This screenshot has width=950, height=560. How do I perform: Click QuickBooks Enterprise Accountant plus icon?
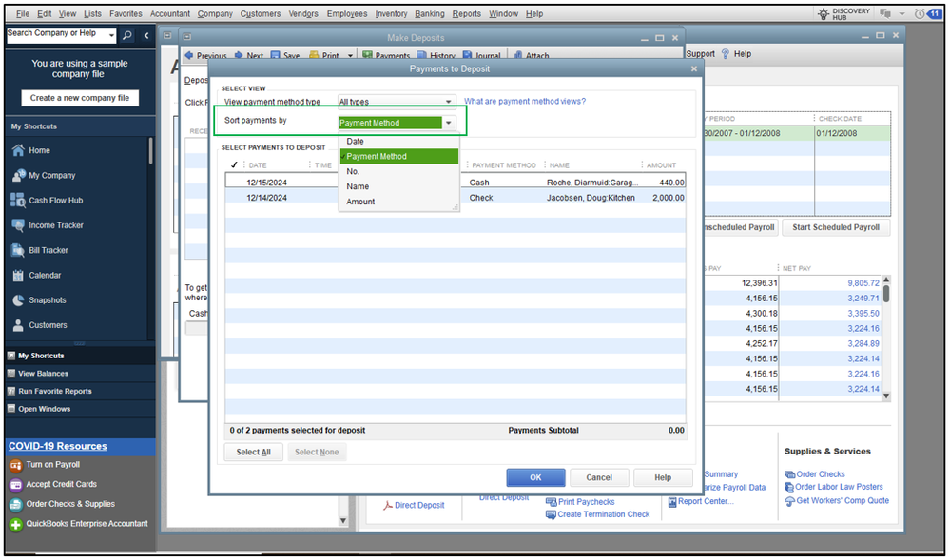coord(16,524)
